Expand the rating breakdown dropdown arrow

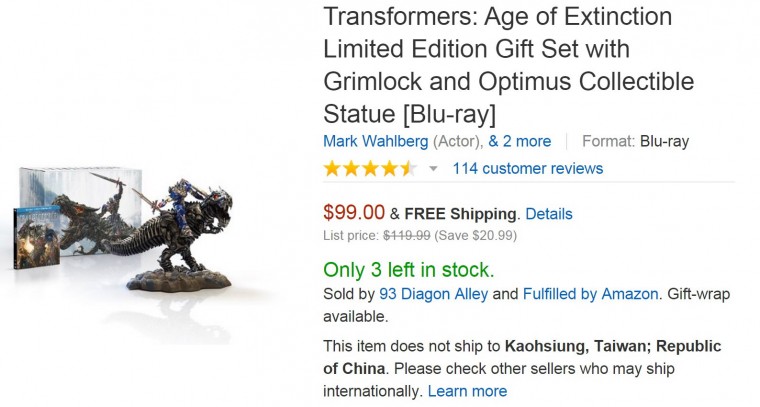pyautogui.click(x=433, y=169)
